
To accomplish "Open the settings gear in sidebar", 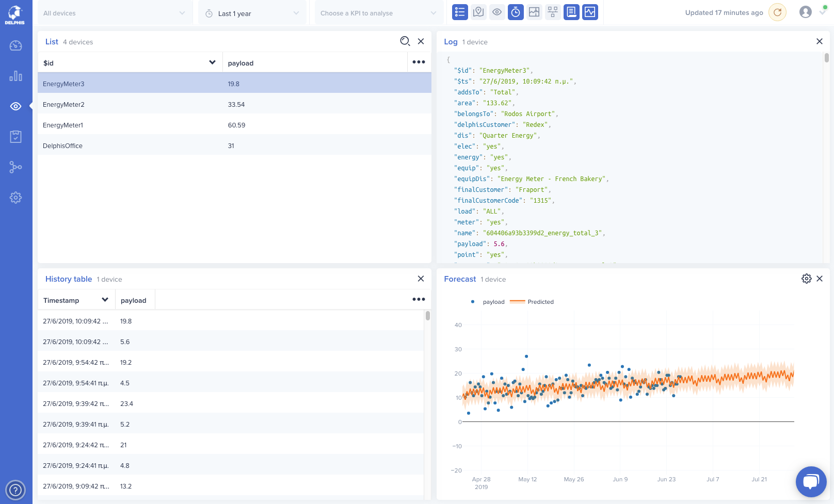I will tap(15, 198).
